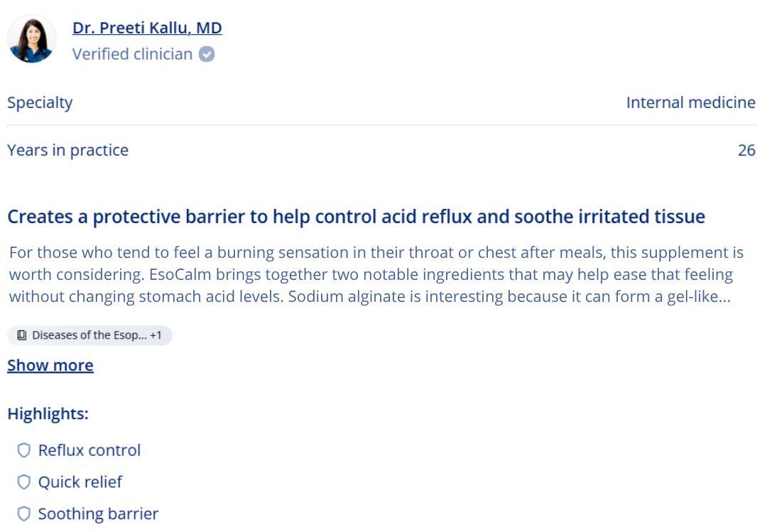Select the Quick relief highlight
Viewport: 767px width, 532px height.
point(80,482)
